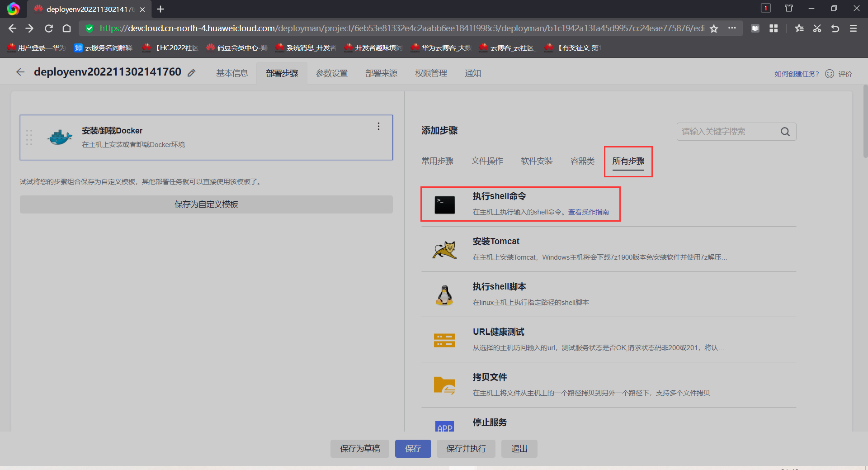Image resolution: width=868 pixels, height=470 pixels.
Task: Select the 安装/卸载Docker step card
Action: [x=206, y=138]
